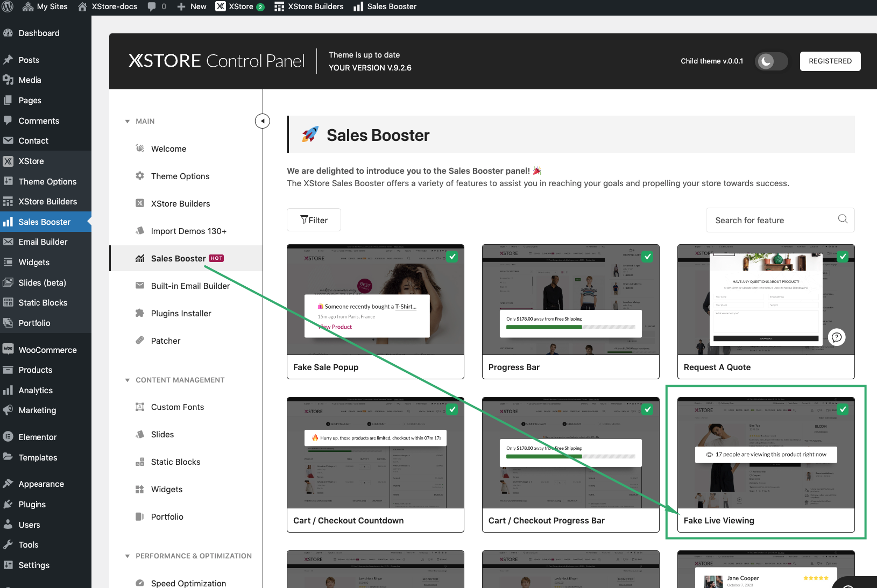Open Progress Bar card thumbnail
877x588 pixels.
pos(571,300)
